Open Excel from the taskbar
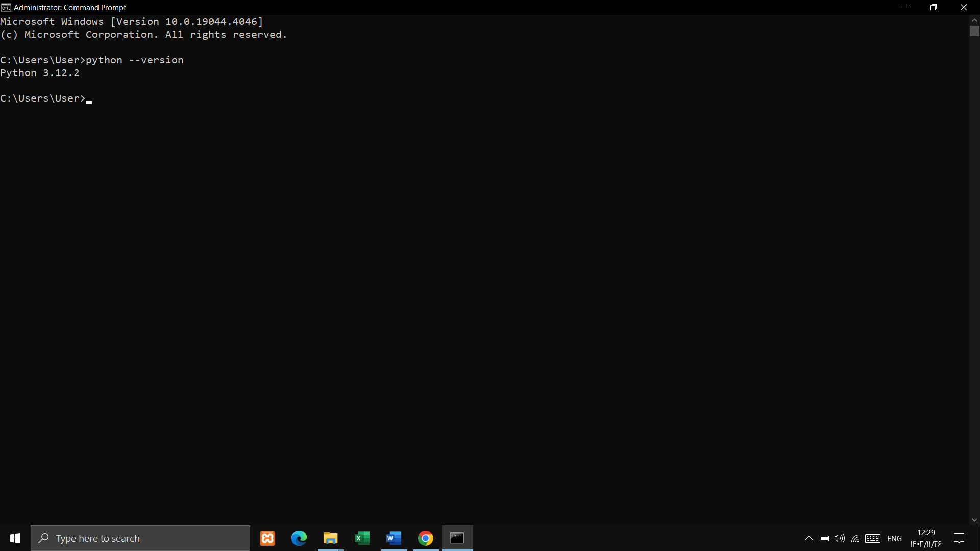Viewport: 980px width, 551px height. tap(362, 538)
